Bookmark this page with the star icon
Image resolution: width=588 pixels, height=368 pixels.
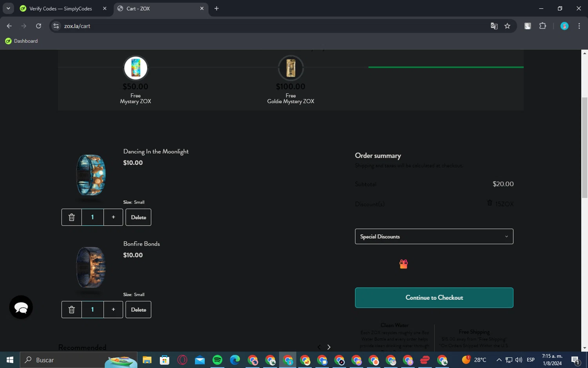point(507,26)
